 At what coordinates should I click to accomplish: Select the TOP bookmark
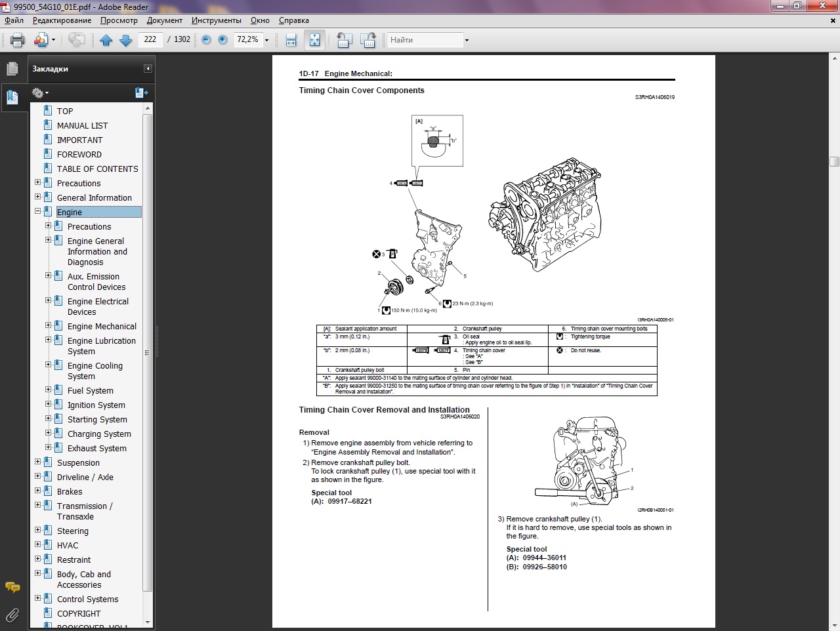pyautogui.click(x=65, y=112)
